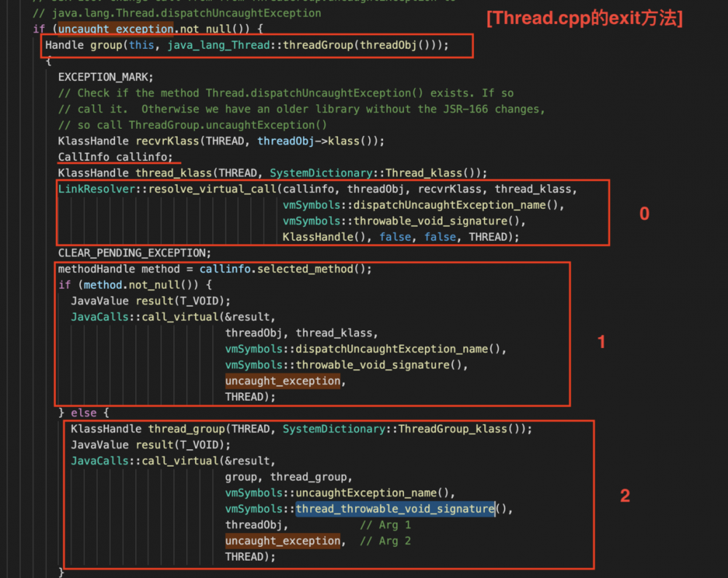Click the uncaughtException_name() symbol
Screen dimensions: 728x578
[372, 493]
